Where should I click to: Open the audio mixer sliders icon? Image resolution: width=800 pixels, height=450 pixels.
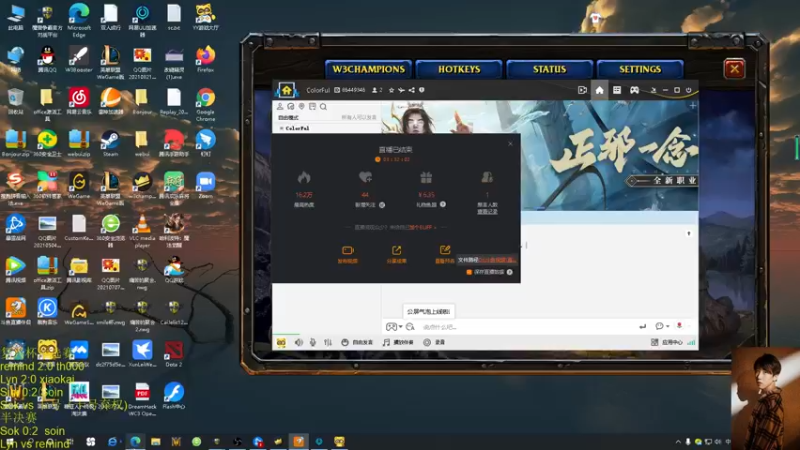tap(328, 342)
